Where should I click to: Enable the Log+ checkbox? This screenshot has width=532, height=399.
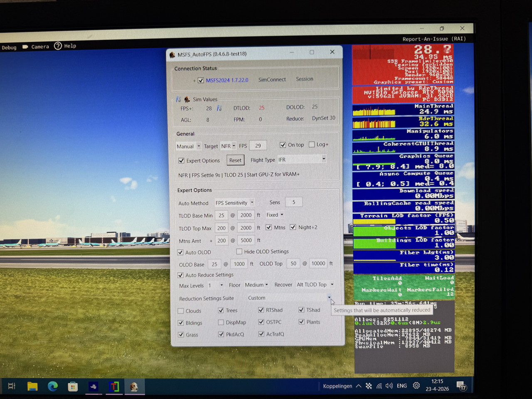click(312, 145)
